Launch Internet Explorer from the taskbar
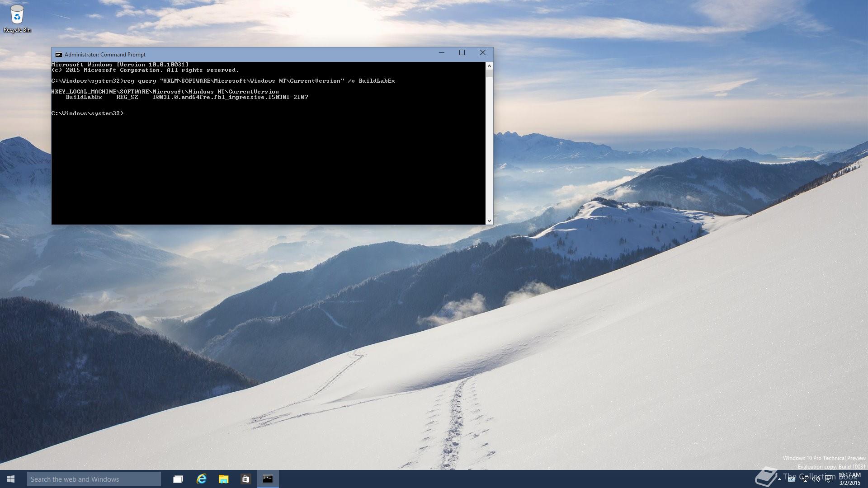 point(201,479)
